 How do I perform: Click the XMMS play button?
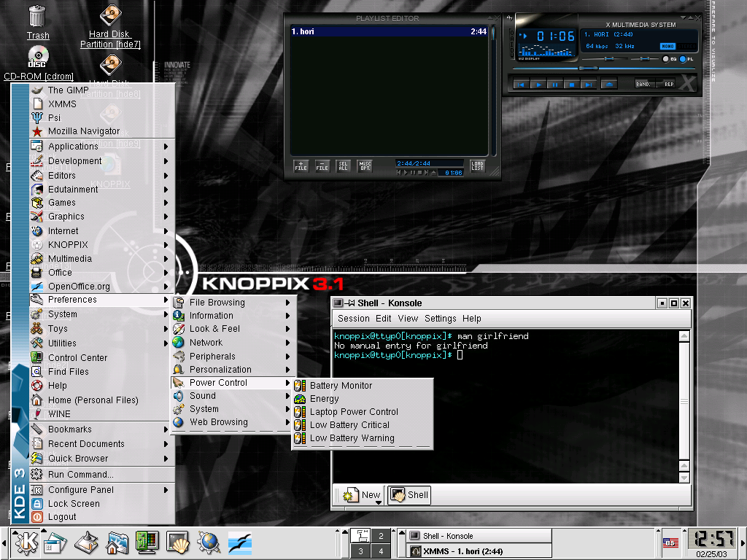[x=538, y=85]
